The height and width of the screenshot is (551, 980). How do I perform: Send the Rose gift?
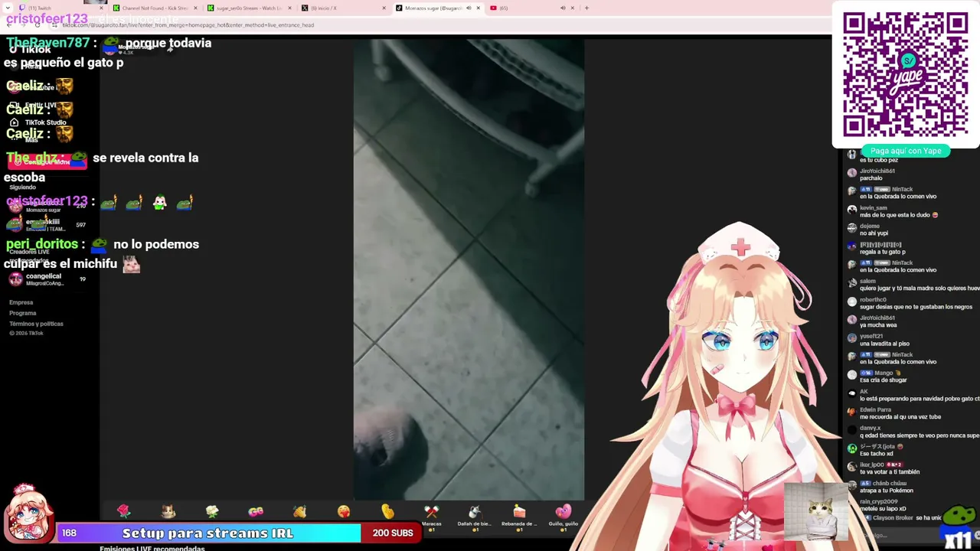coord(124,512)
